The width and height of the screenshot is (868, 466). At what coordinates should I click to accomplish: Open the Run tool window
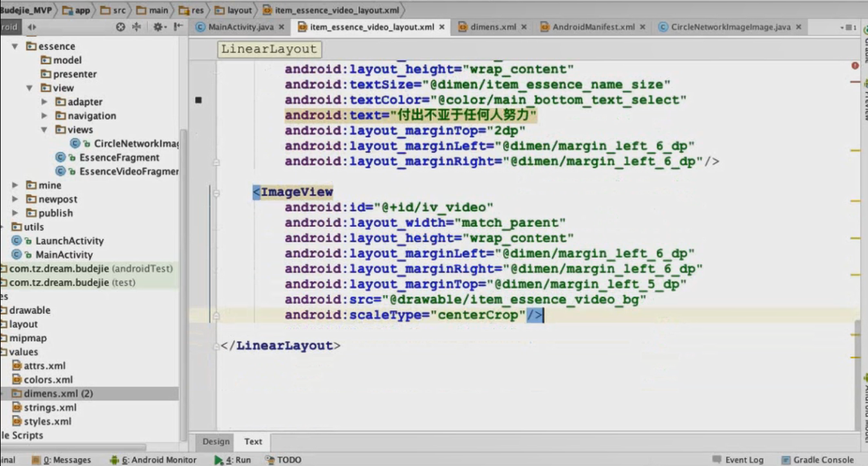233,460
